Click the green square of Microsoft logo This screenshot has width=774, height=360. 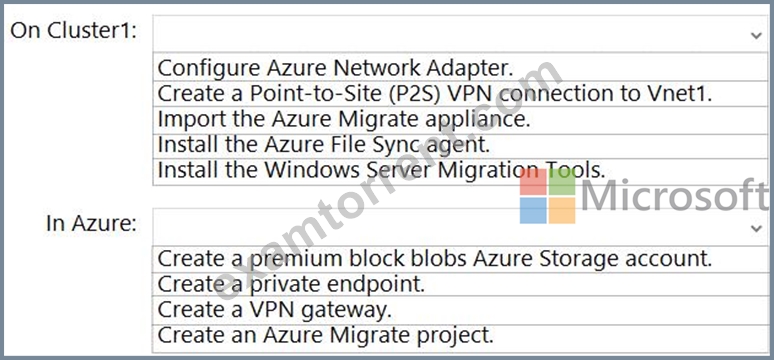(x=562, y=182)
